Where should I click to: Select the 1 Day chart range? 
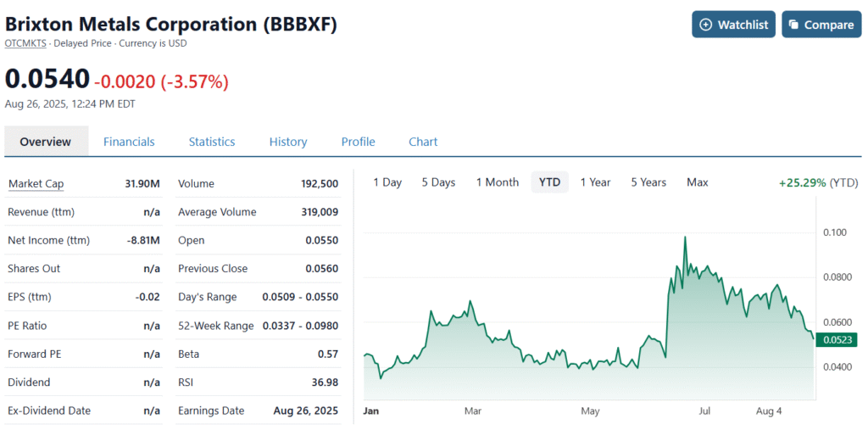pyautogui.click(x=387, y=182)
